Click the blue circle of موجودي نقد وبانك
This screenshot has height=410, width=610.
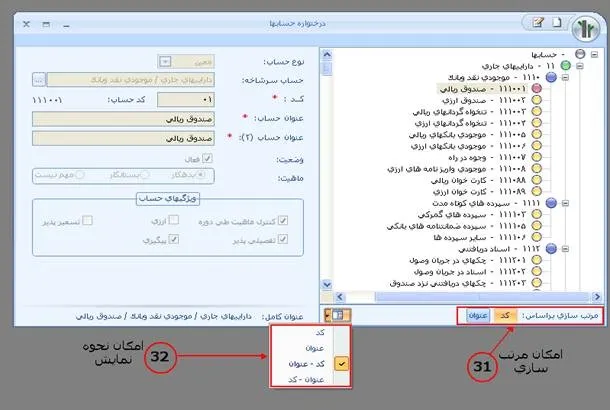coord(551,77)
